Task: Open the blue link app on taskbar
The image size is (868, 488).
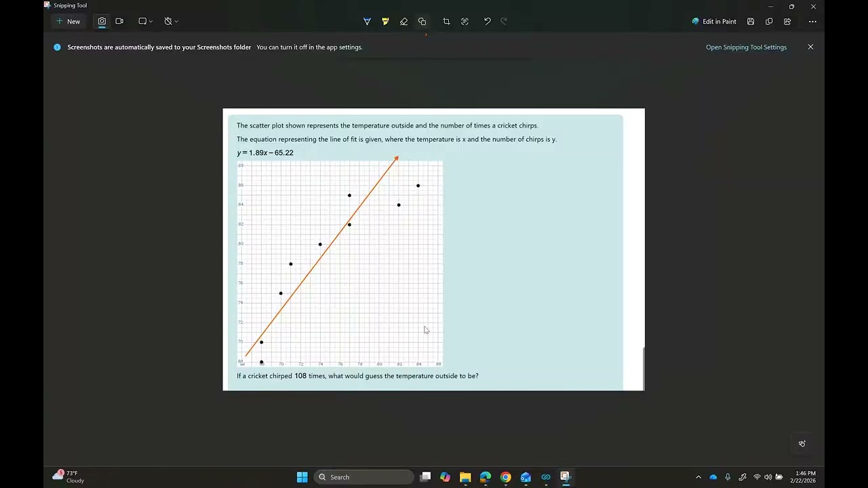Action: coord(546,477)
